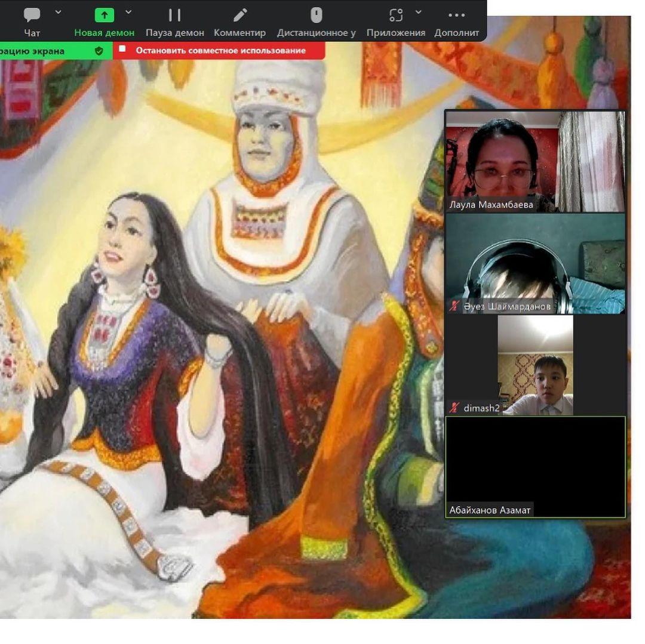Click the green shield security icon
Screen dimensions: 645x644
click(x=99, y=51)
